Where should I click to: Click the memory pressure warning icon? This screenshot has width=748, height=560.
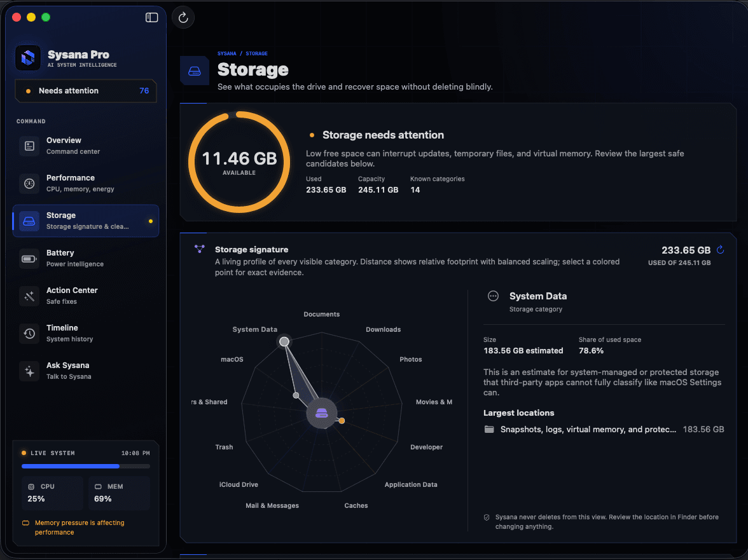pyautogui.click(x=25, y=523)
